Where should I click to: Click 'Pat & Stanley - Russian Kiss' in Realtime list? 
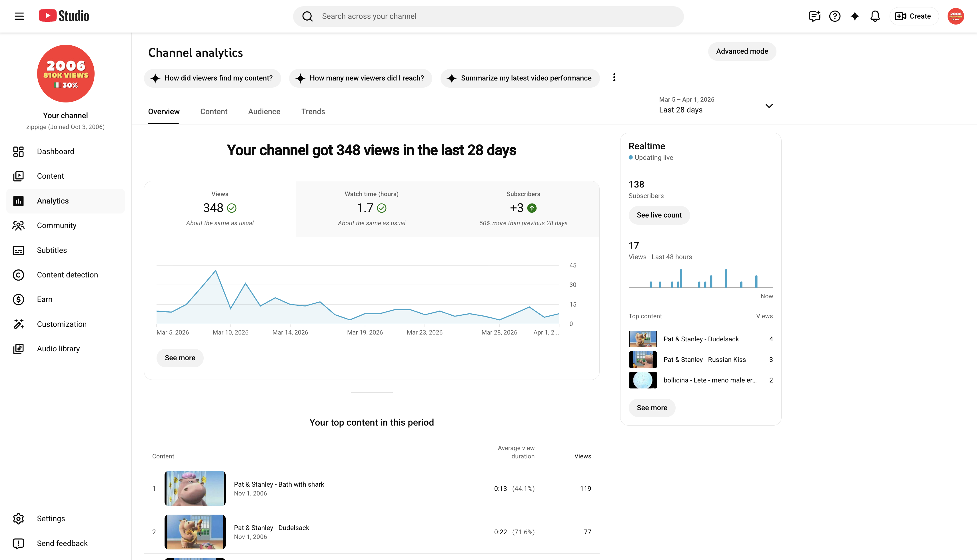tap(704, 360)
